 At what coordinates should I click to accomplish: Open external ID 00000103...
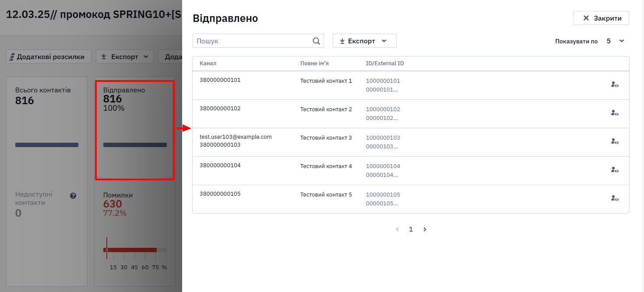click(x=382, y=147)
